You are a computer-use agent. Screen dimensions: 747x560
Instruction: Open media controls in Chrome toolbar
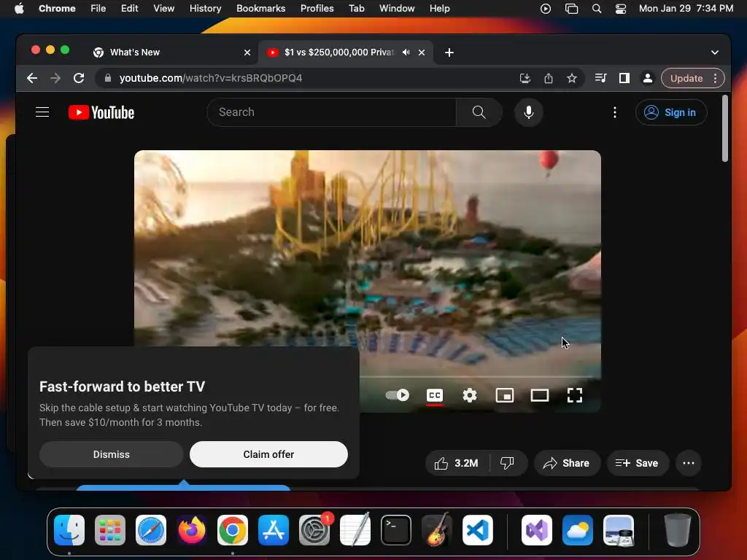(601, 78)
